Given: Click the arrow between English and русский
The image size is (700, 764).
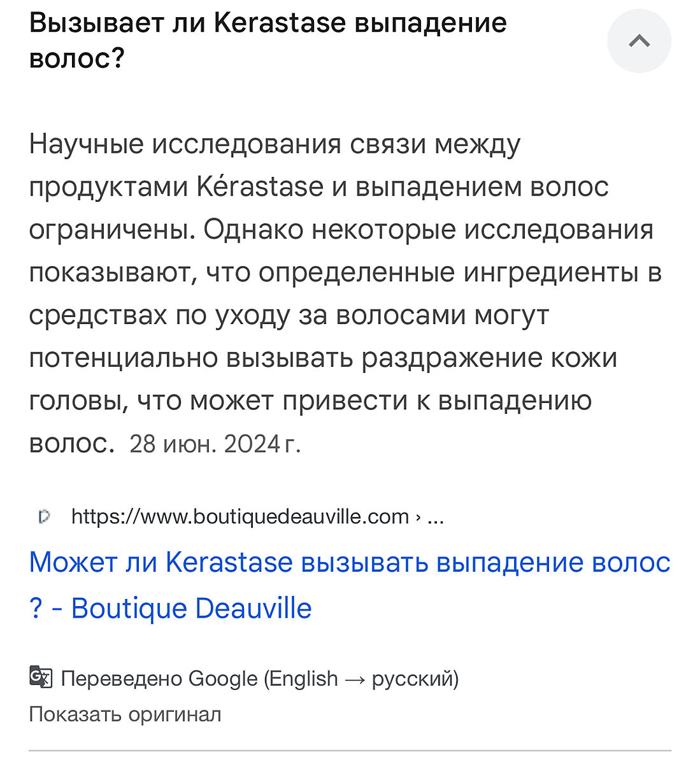Looking at the screenshot, I should click(355, 679).
